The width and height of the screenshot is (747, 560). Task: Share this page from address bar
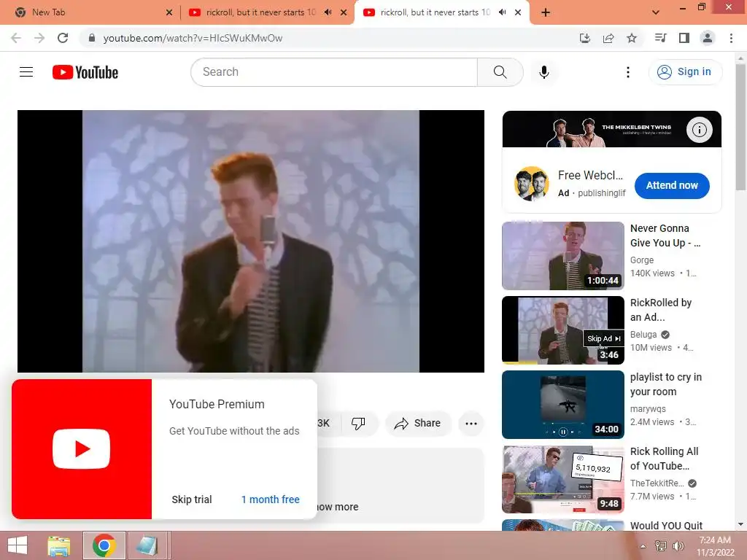click(608, 38)
